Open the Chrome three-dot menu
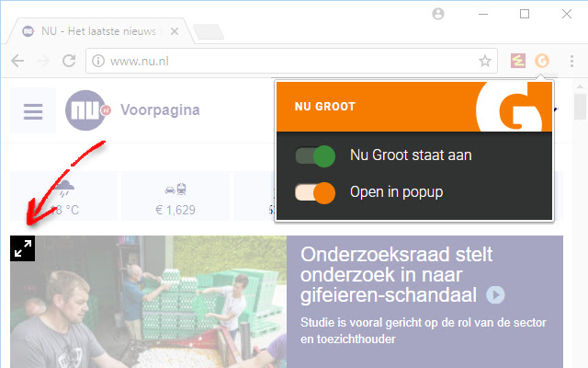Viewport: 588px width, 368px height. click(x=571, y=61)
